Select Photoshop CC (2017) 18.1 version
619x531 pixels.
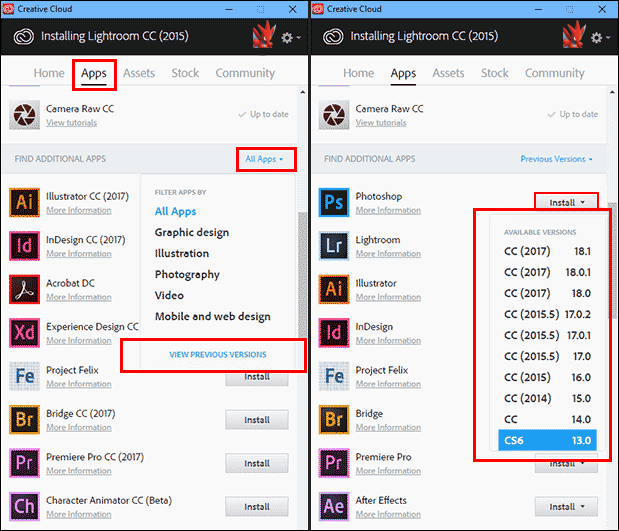click(547, 251)
